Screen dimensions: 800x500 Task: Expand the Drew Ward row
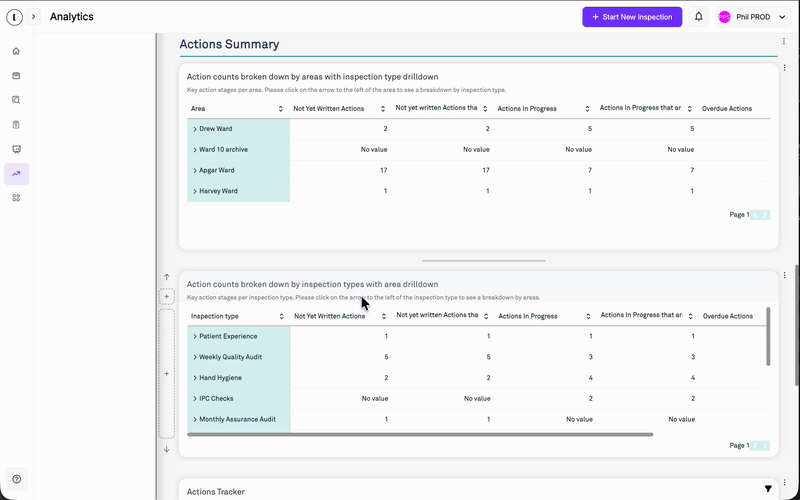point(195,129)
